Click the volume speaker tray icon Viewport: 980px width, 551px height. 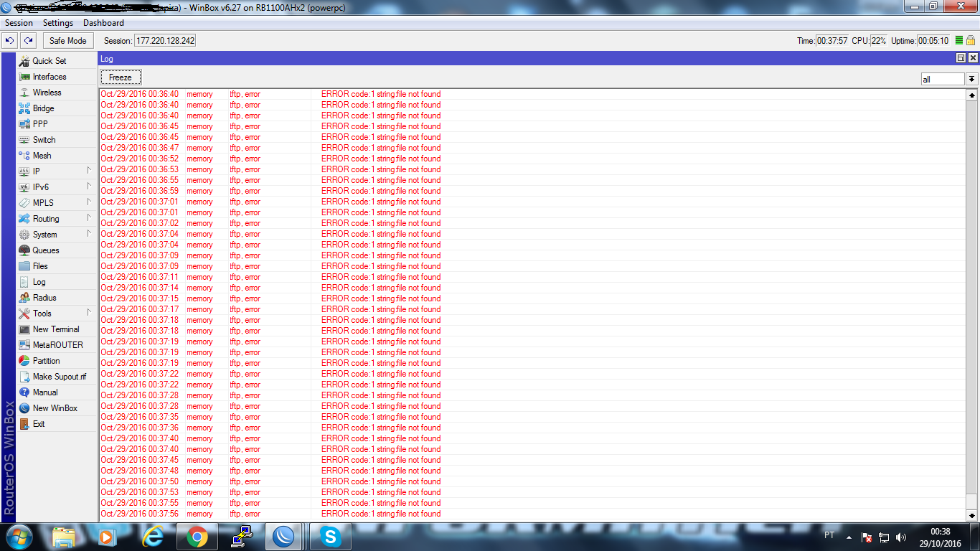(902, 537)
